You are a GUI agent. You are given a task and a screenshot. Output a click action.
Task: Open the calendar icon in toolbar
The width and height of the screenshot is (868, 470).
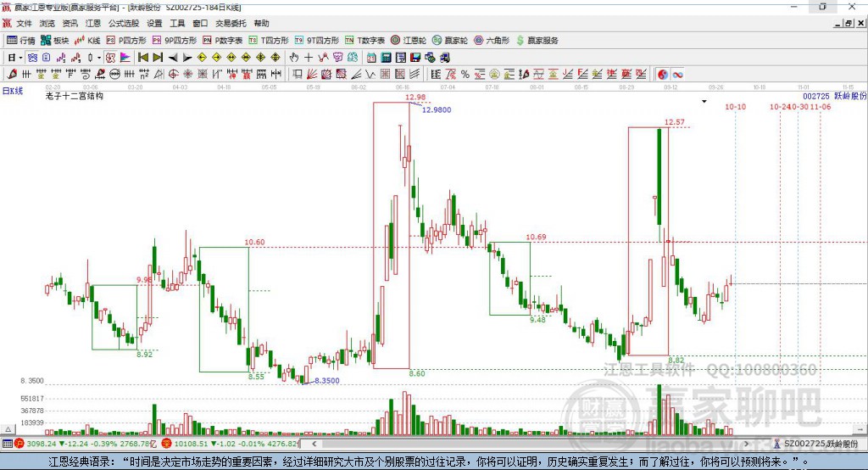pyautogui.click(x=371, y=58)
